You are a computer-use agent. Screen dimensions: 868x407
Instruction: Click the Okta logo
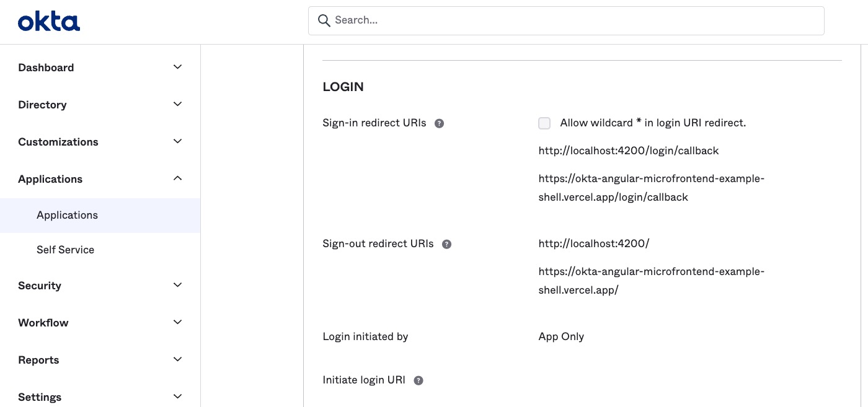49,22
